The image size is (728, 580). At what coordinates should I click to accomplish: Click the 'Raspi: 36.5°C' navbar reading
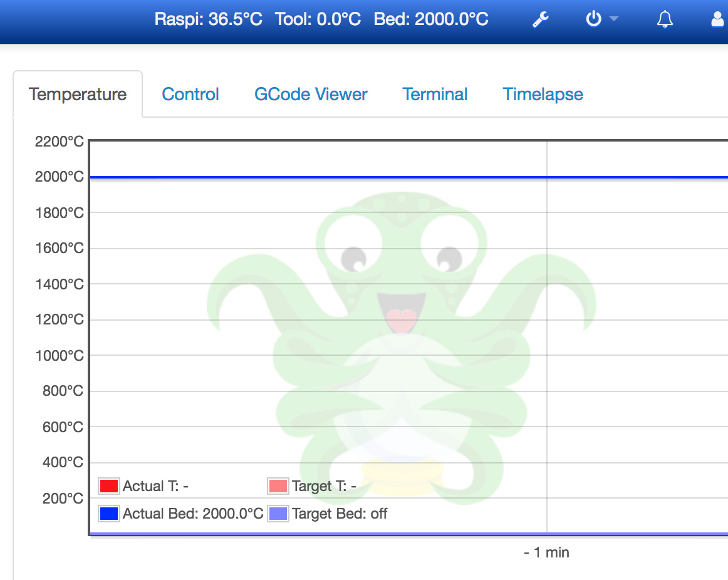point(209,19)
